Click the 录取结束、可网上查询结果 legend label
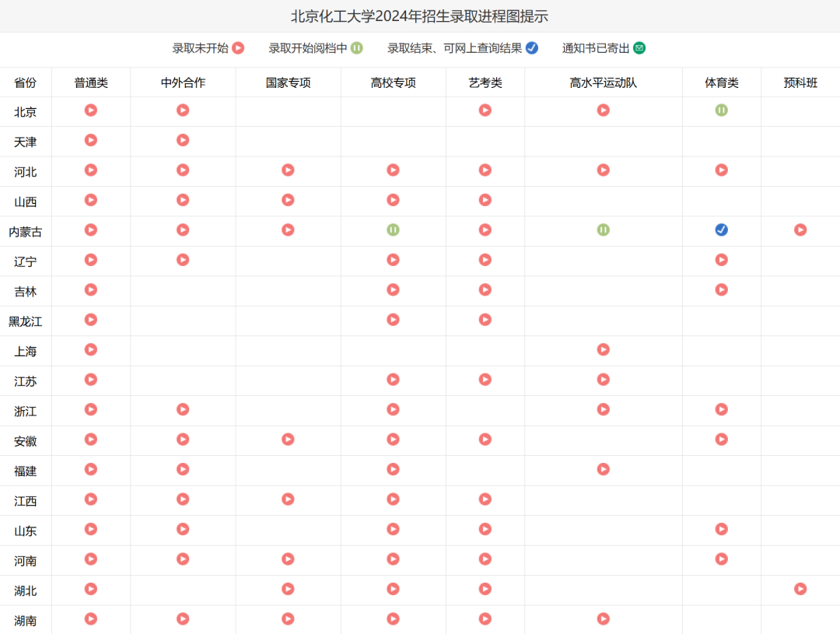This screenshot has height=634, width=840. (x=454, y=48)
